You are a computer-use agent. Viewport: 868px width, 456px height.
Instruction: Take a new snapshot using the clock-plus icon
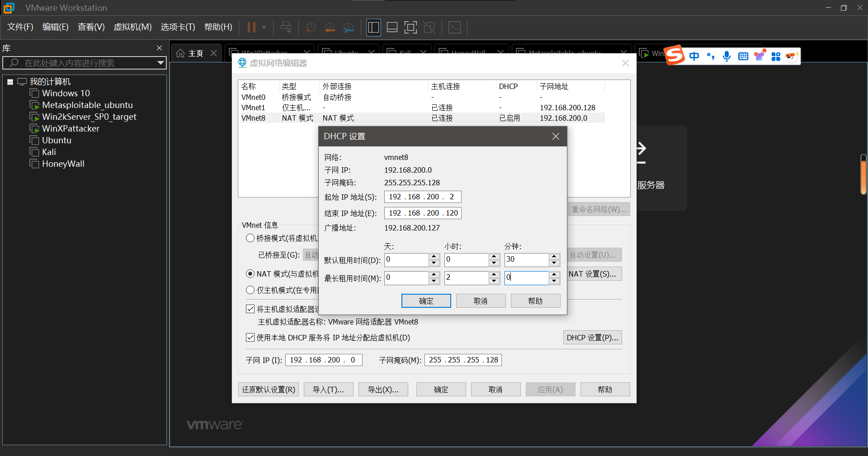[311, 27]
